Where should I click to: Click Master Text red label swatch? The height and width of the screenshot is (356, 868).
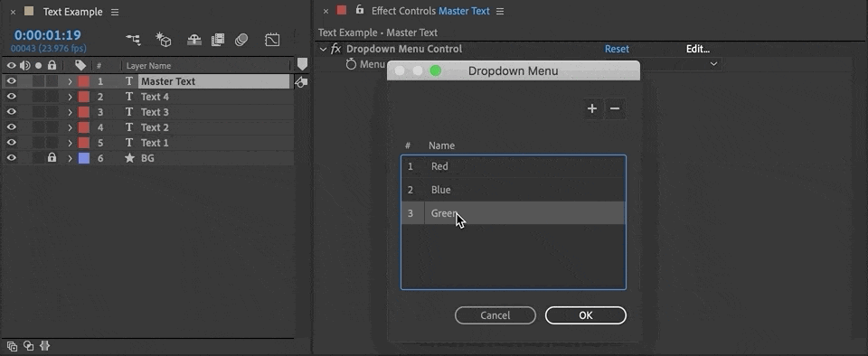click(x=83, y=81)
